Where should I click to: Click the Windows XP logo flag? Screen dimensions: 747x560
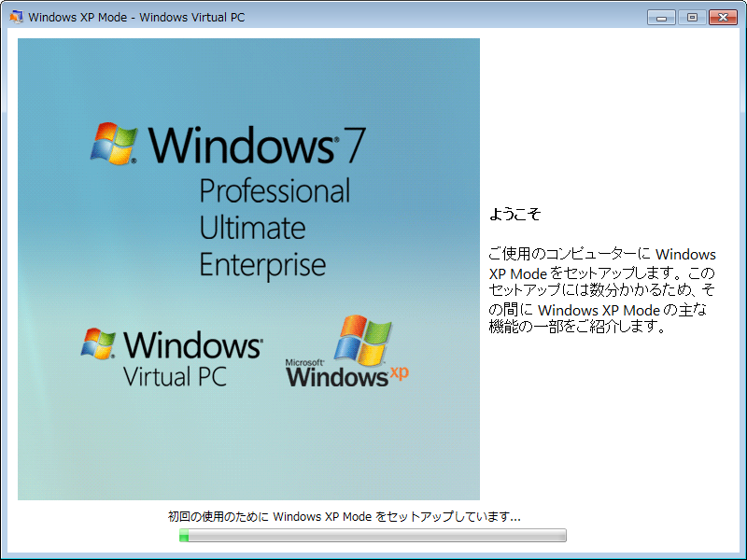(362, 340)
